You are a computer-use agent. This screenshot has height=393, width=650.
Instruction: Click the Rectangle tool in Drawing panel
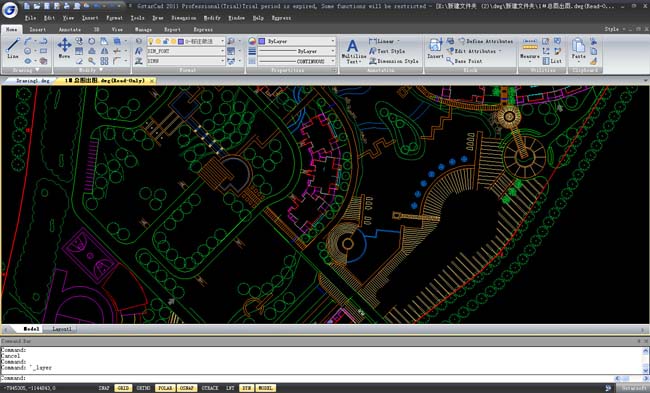[43, 51]
